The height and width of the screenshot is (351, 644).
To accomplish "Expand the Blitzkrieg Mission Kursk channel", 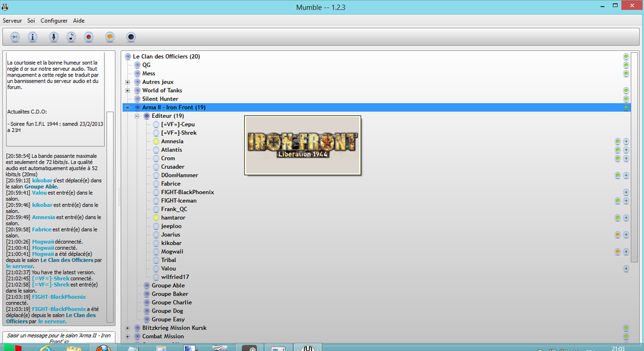I will [128, 328].
